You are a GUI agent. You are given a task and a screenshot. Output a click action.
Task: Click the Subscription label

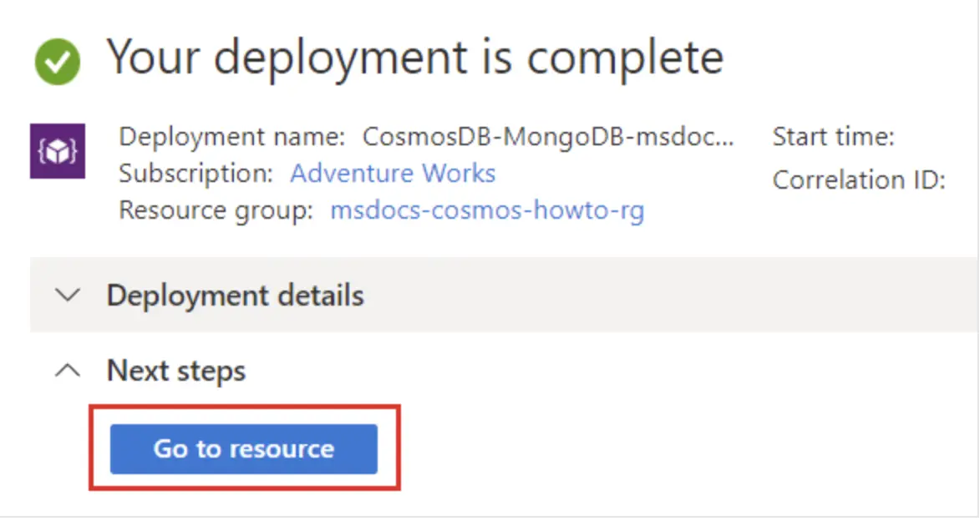[195, 173]
